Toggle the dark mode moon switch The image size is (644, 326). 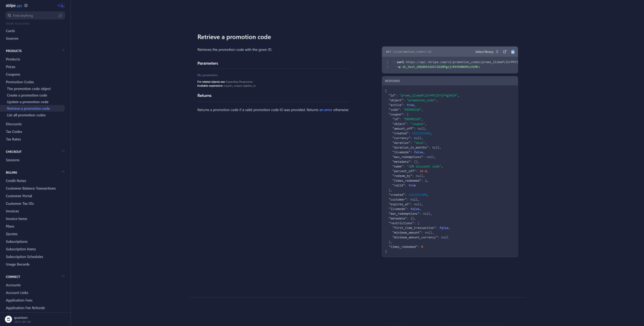pos(61,6)
